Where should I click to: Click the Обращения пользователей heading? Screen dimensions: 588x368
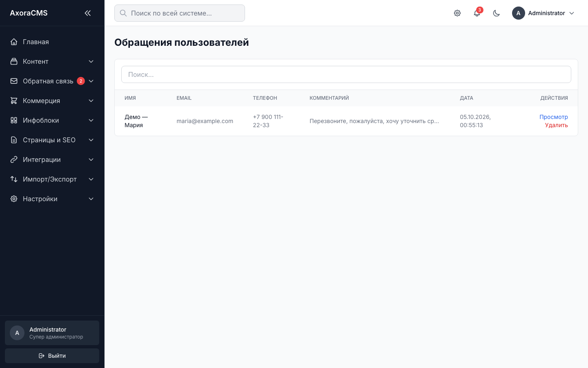coord(181,43)
